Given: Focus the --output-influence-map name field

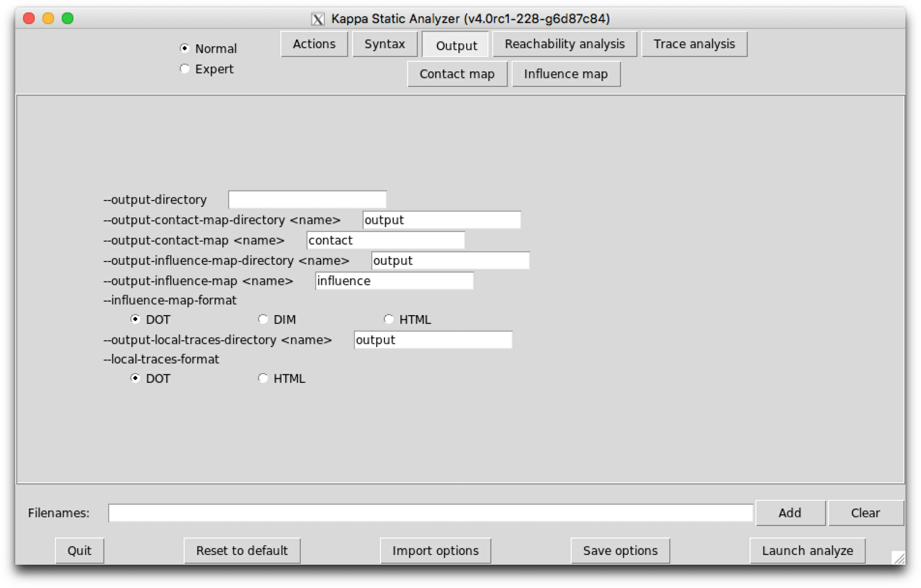Looking at the screenshot, I should point(394,281).
